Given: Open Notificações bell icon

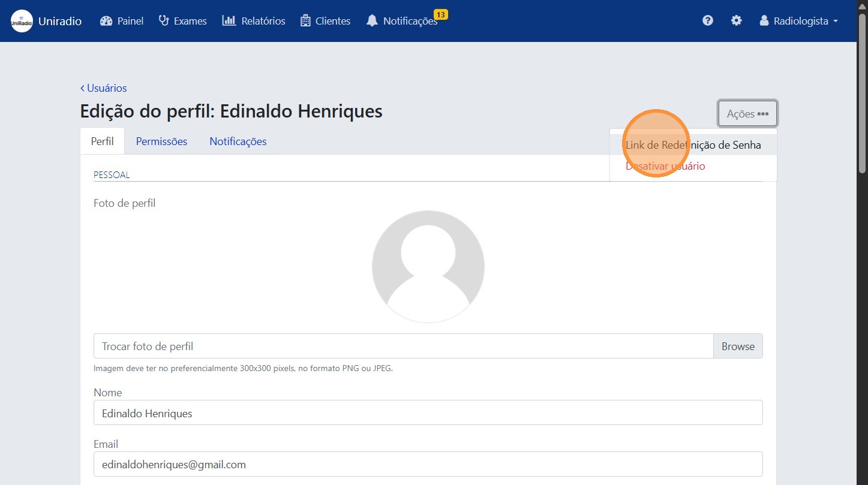Looking at the screenshot, I should [373, 21].
